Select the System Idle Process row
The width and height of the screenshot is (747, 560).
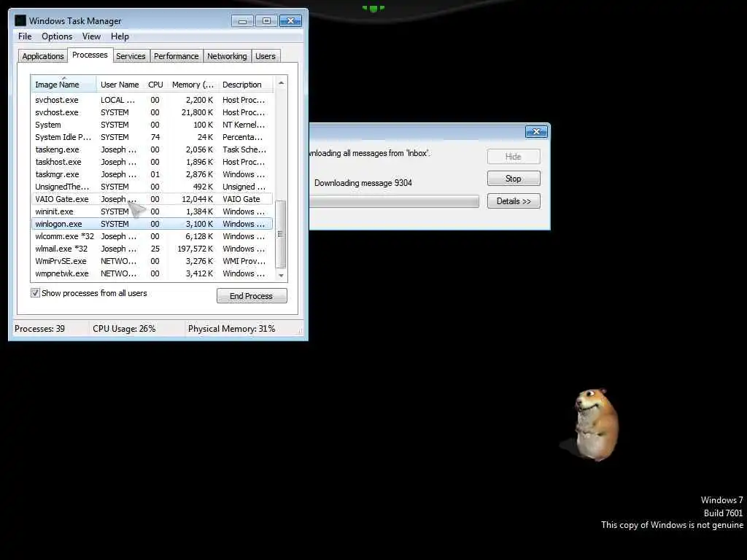coord(152,137)
